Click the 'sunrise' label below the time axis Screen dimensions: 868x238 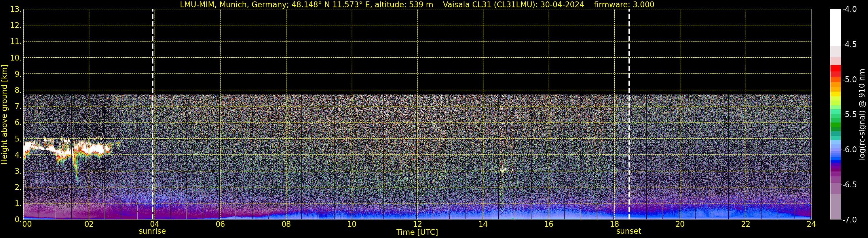pos(152,231)
